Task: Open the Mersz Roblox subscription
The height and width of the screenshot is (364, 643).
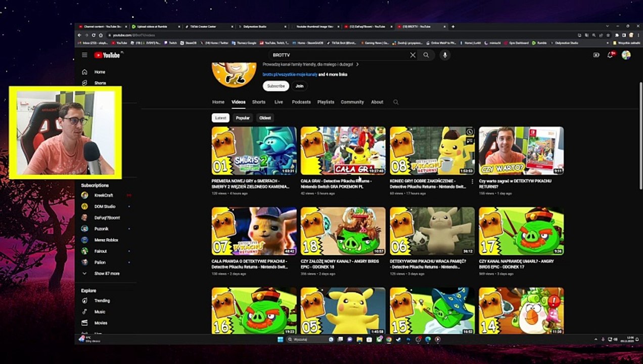Action: pos(106,240)
